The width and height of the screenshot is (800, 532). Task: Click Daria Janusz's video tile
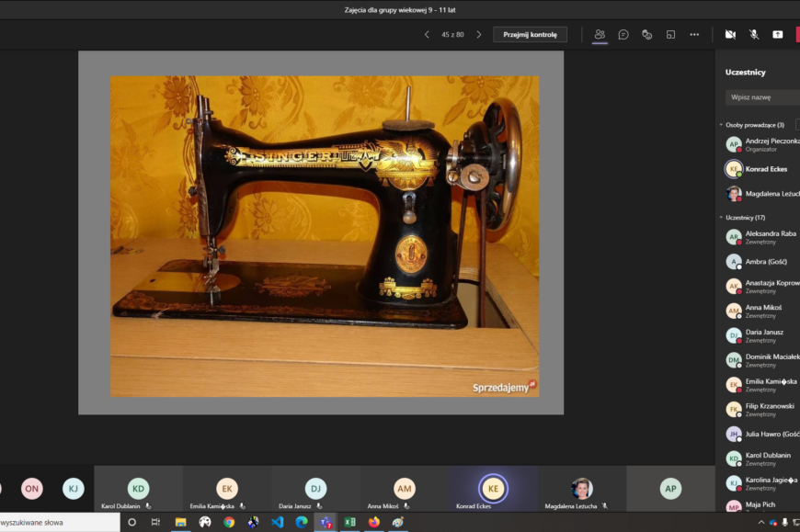tap(315, 488)
